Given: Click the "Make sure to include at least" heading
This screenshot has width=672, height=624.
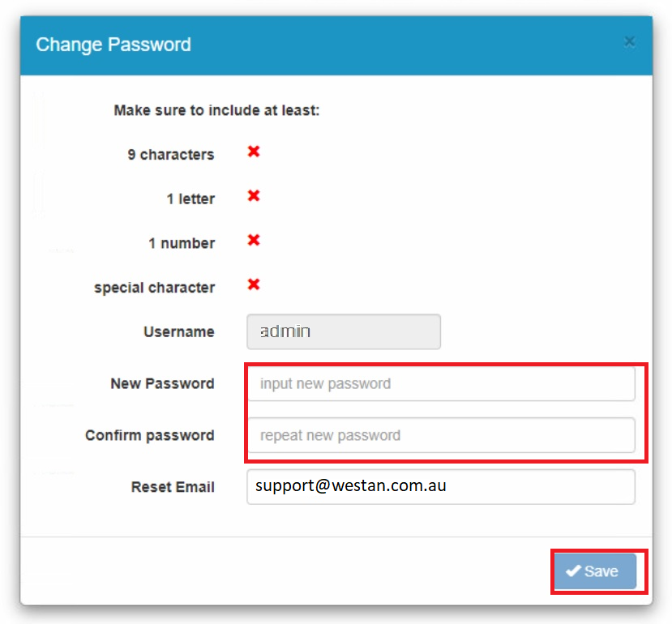Looking at the screenshot, I should (216, 110).
